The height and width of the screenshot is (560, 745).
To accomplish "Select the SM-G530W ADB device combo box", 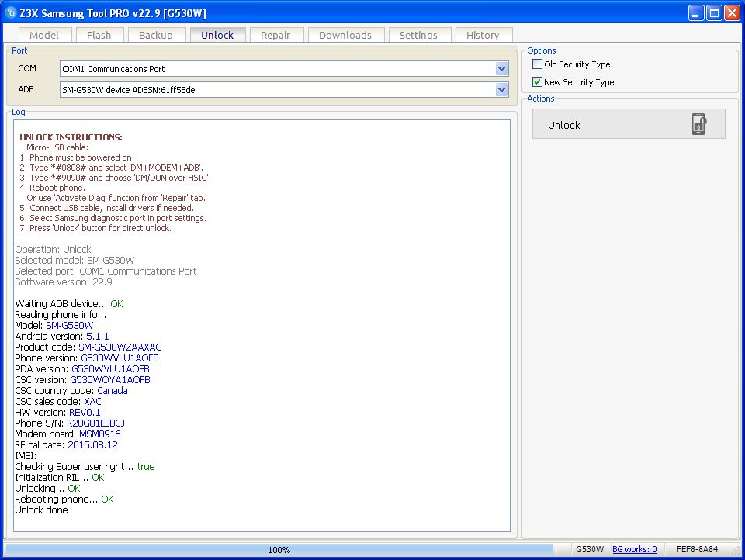I will coord(284,90).
